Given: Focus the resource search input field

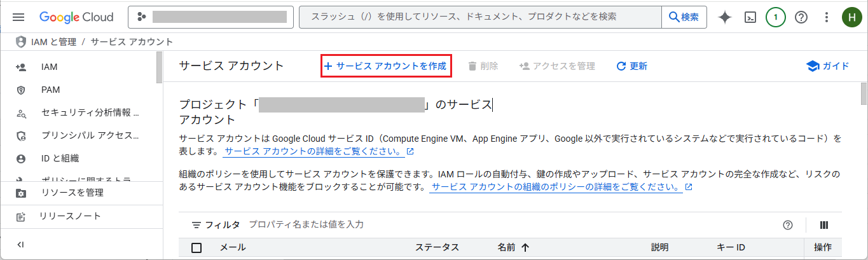Looking at the screenshot, I should click(481, 17).
